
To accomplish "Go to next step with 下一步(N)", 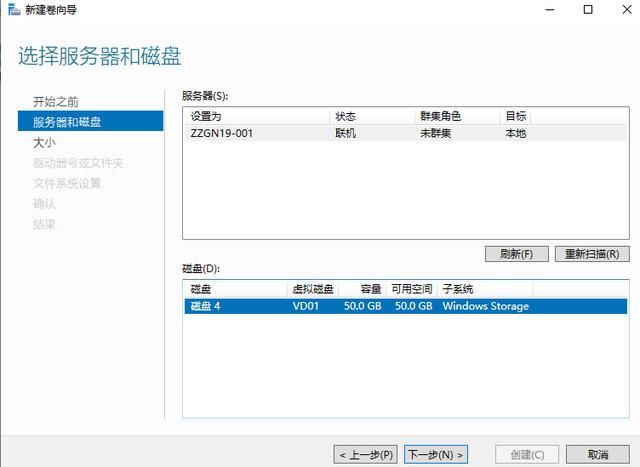I will [436, 454].
